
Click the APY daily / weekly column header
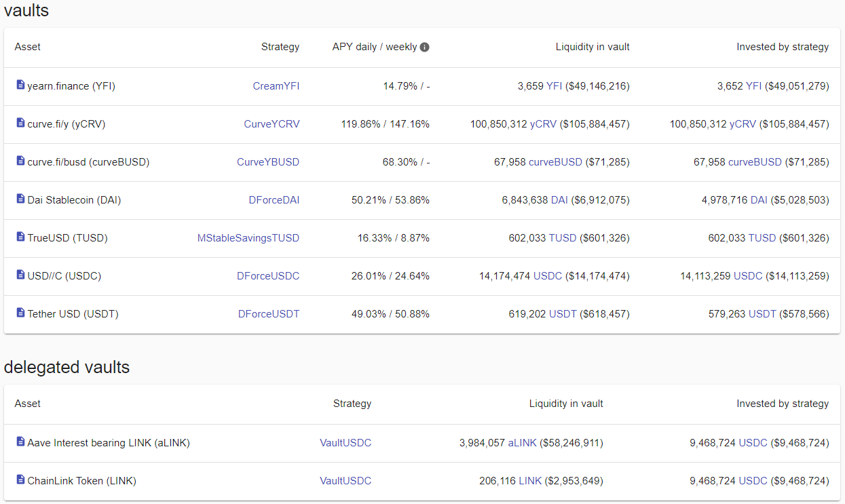(x=375, y=47)
